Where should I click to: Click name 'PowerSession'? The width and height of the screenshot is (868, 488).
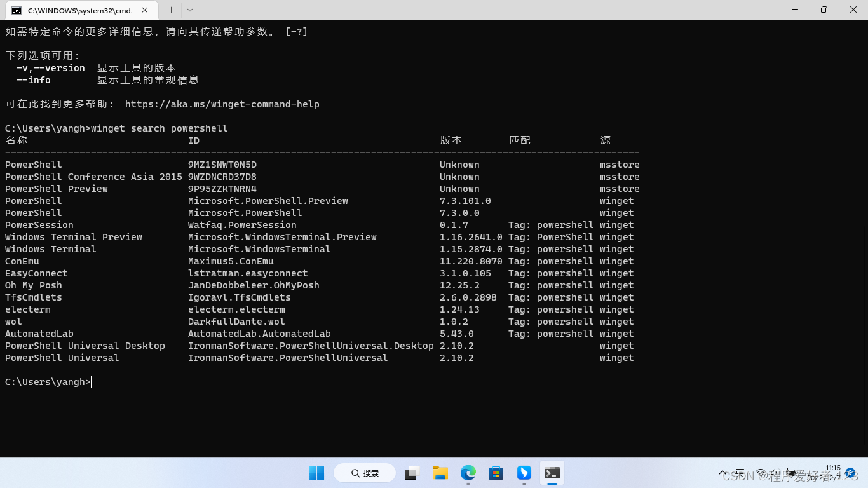click(x=39, y=225)
